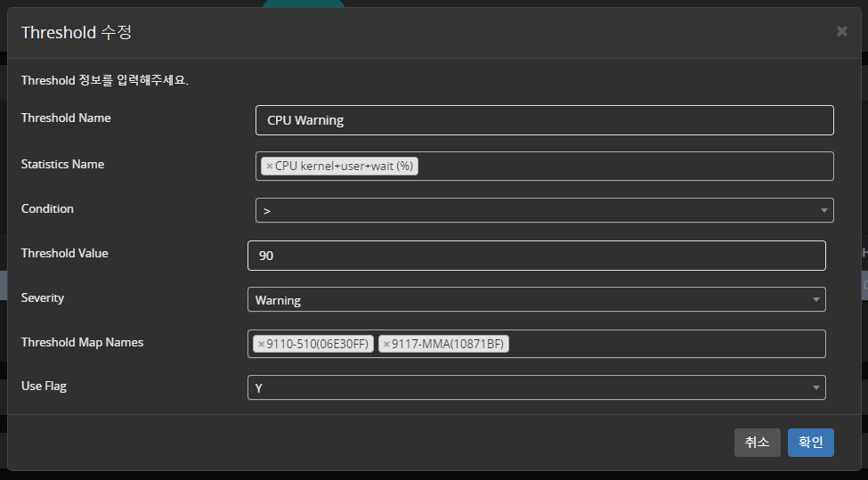868x480 pixels.
Task: Select the CPU kernel+user+wait (%) tag text
Action: point(345,166)
